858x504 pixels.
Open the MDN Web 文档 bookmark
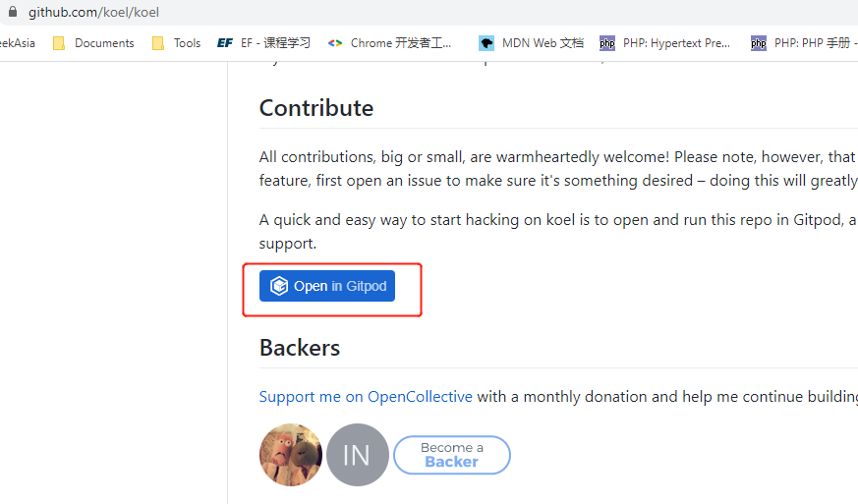click(531, 43)
